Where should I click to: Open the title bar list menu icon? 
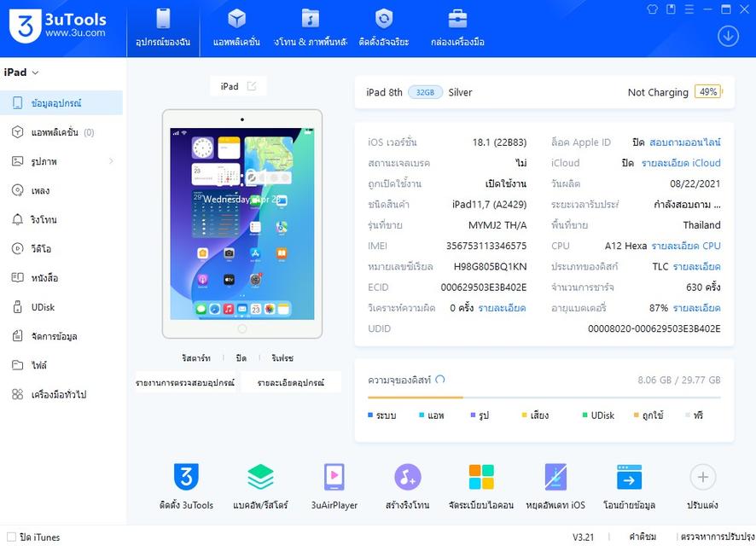coord(689,9)
